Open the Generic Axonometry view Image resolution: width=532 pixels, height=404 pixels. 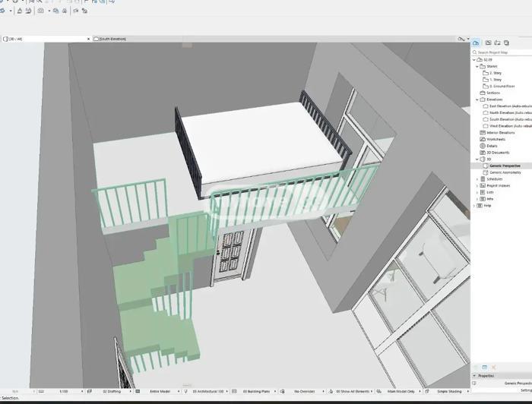[x=505, y=172]
